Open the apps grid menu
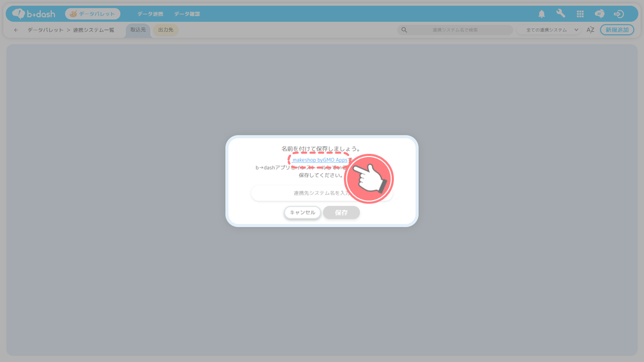The height and width of the screenshot is (362, 644). (580, 14)
